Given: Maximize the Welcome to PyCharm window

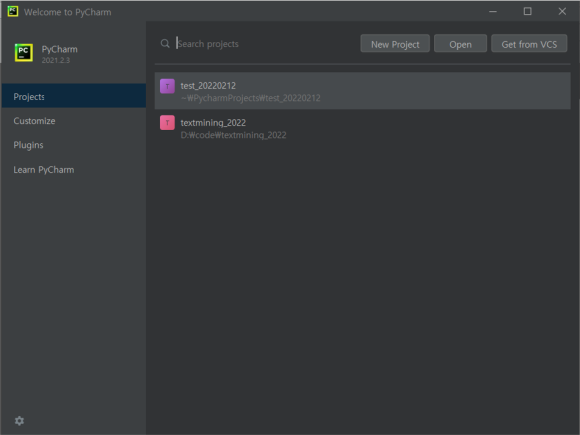Looking at the screenshot, I should point(527,11).
